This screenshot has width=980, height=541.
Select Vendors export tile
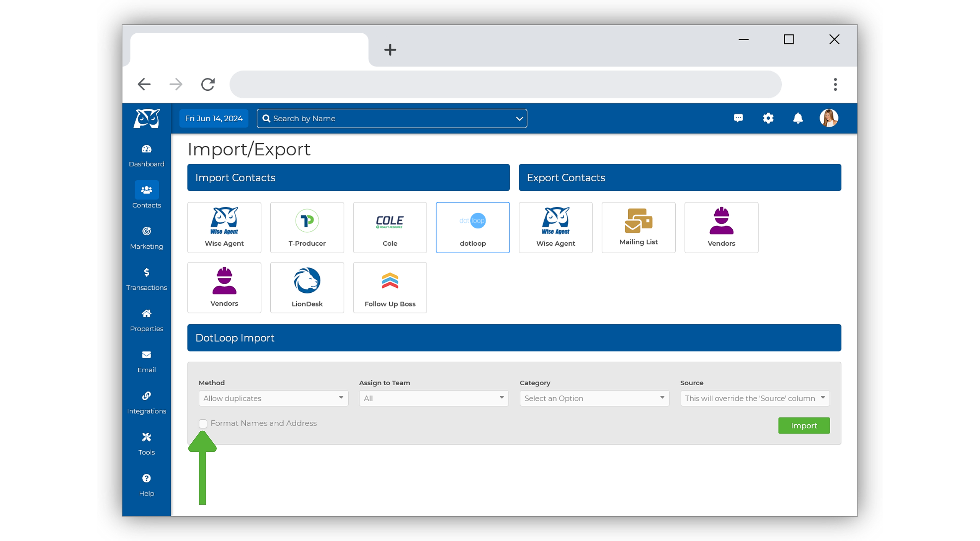click(721, 227)
